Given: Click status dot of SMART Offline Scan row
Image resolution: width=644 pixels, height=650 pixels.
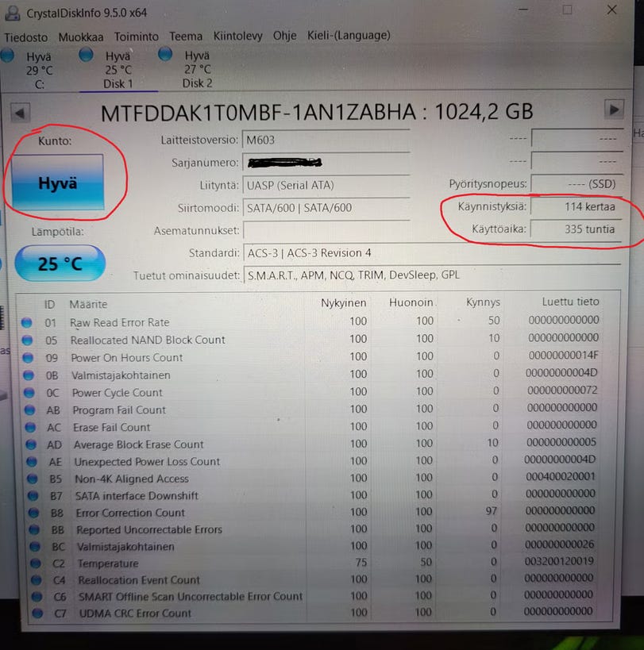Looking at the screenshot, I should pyautogui.click(x=37, y=597).
